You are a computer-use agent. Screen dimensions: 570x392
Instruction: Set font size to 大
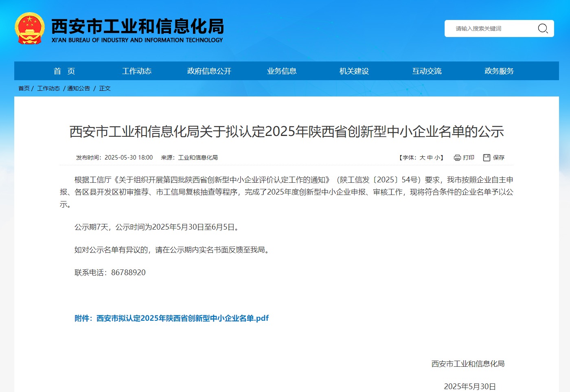coord(422,158)
